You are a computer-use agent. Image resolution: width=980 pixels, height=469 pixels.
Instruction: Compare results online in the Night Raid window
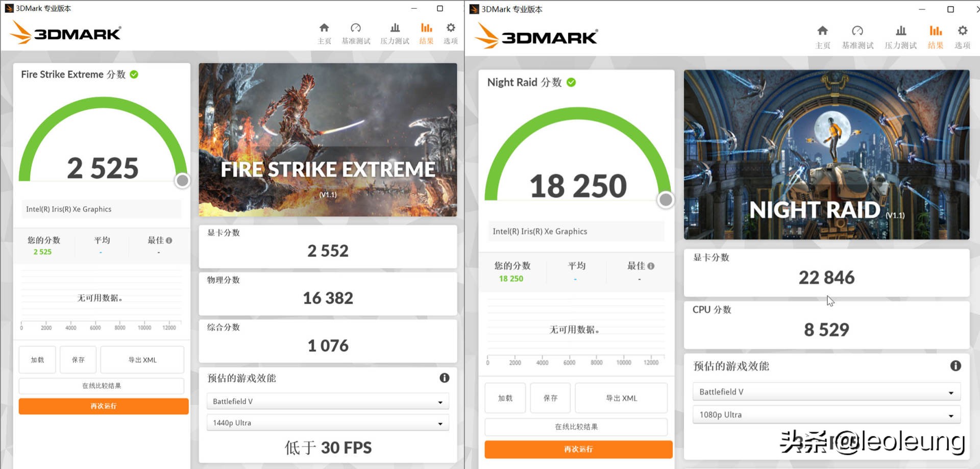(x=576, y=427)
